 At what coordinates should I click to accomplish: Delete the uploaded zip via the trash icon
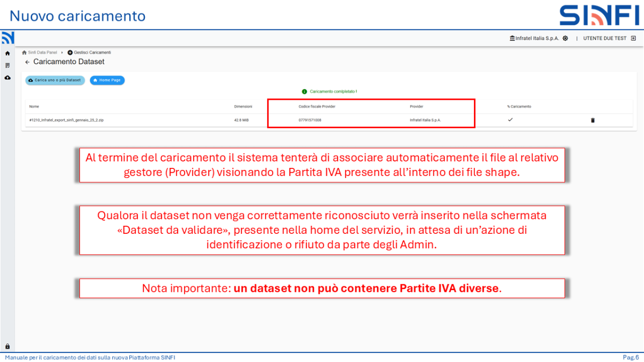pos(592,120)
